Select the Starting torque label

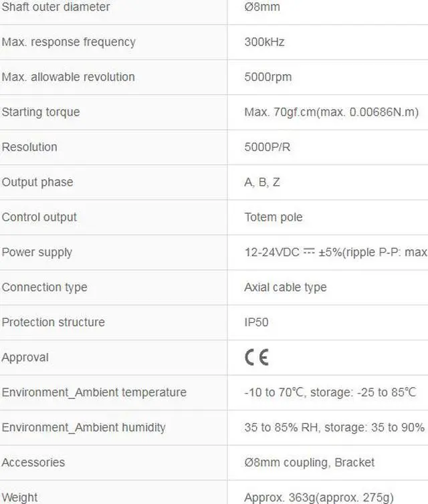pos(41,112)
